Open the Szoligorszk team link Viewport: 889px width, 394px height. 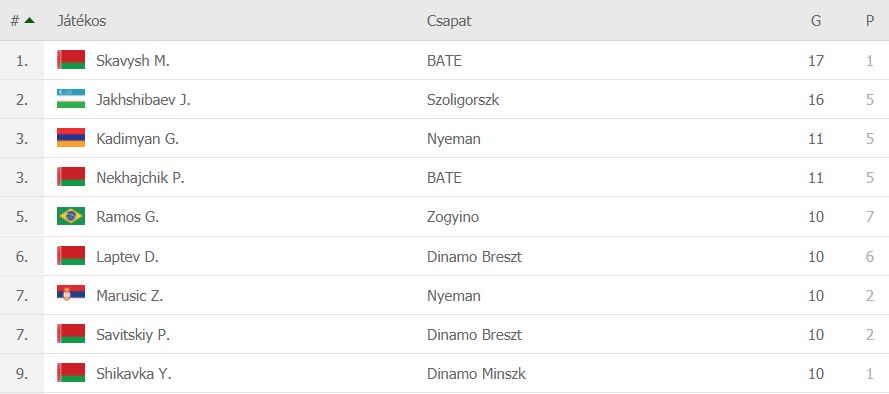[463, 100]
